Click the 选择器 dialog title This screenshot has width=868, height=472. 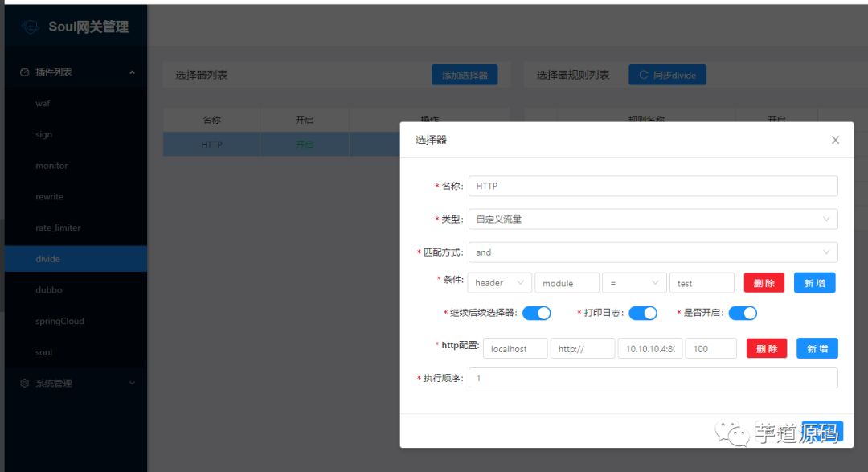[431, 140]
